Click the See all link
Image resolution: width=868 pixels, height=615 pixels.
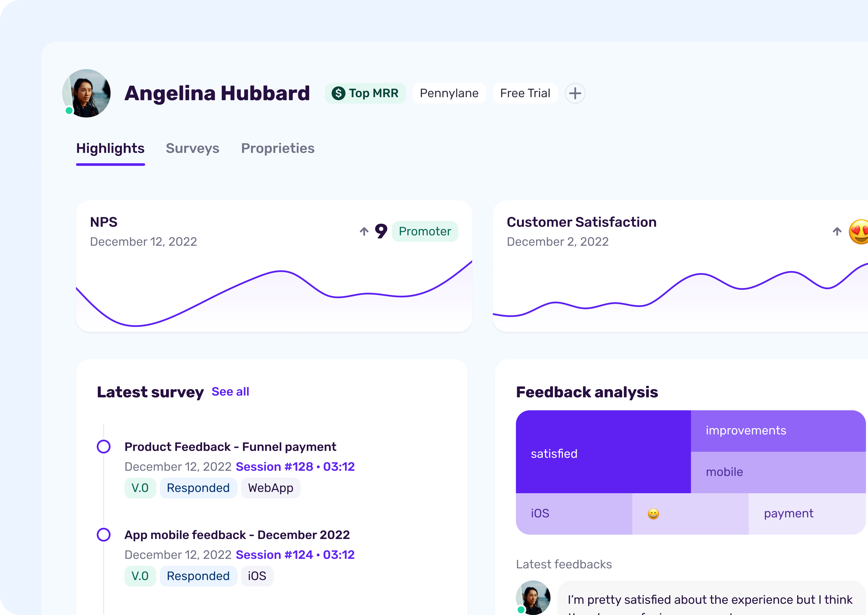coord(230,392)
